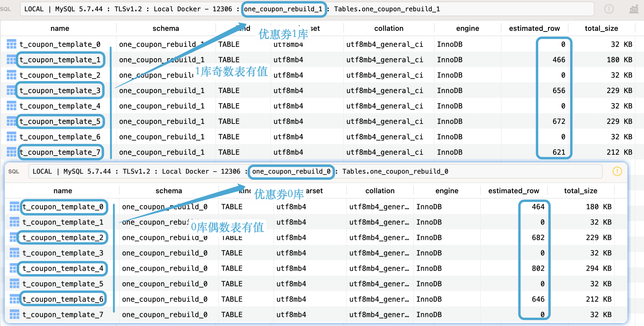644x326 pixels.
Task: Click estimated_row value 466
Action: (x=559, y=60)
